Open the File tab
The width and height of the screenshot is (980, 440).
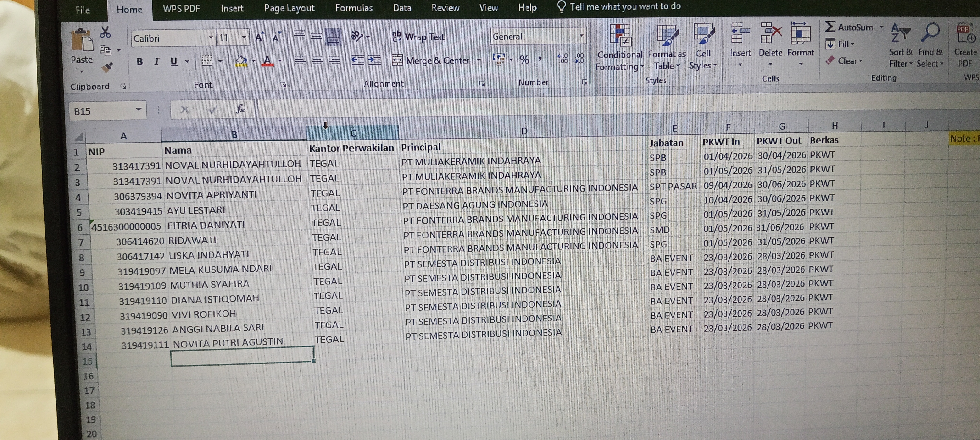click(83, 10)
